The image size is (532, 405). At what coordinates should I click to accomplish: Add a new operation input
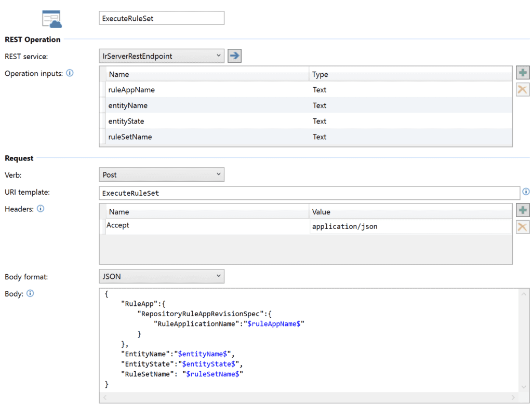523,72
